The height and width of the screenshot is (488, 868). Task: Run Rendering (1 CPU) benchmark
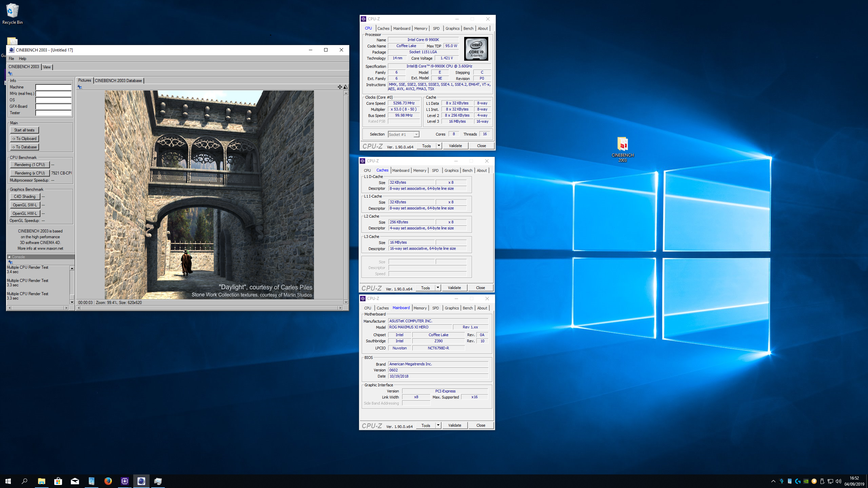point(30,165)
